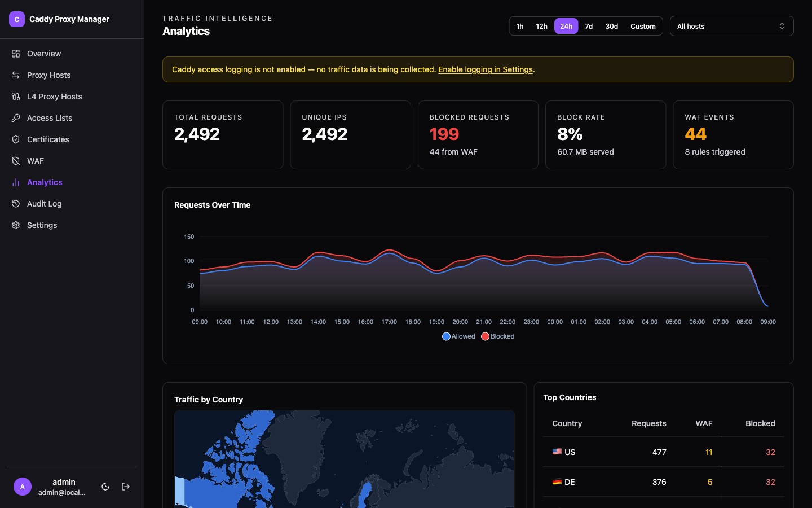The image size is (812, 508).
Task: Switch to the 7d time range tab
Action: click(x=589, y=25)
